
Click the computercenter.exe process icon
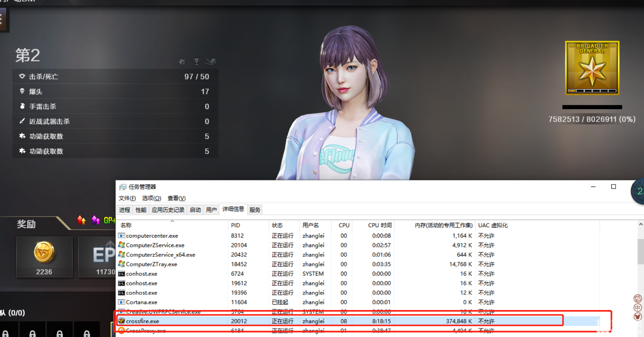[x=121, y=236]
